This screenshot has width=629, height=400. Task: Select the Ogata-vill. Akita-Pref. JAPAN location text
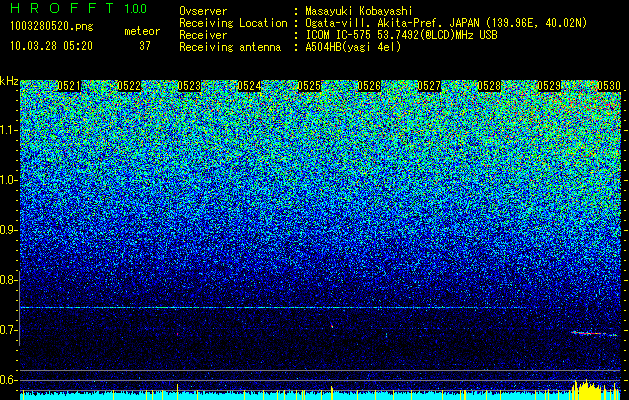pyautogui.click(x=446, y=23)
